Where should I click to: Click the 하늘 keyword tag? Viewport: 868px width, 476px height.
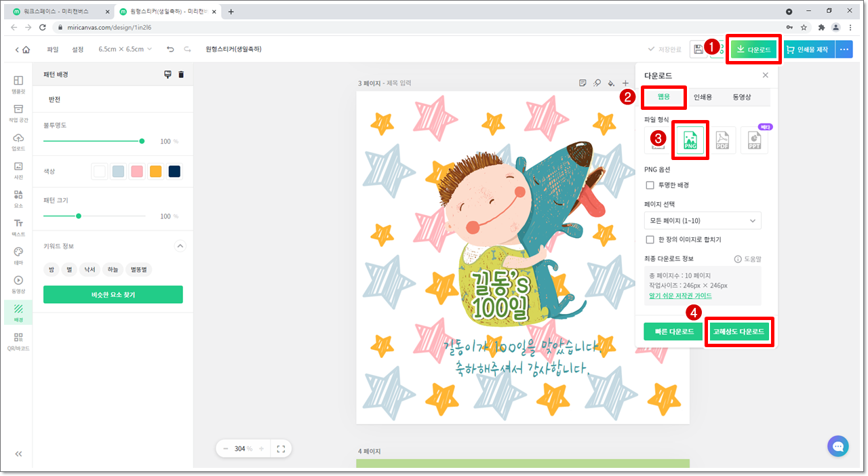click(113, 270)
